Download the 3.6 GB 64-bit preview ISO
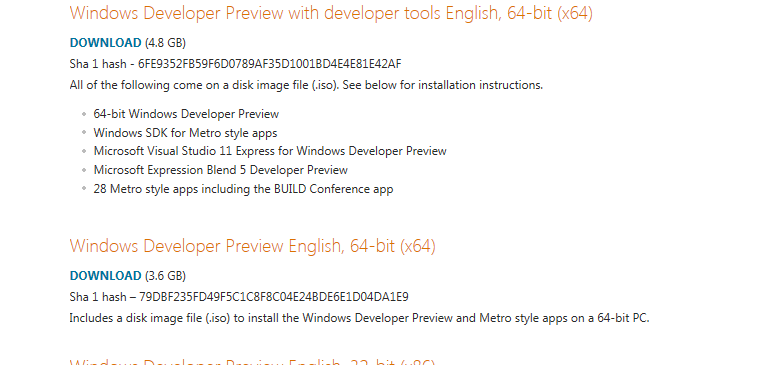 click(106, 276)
